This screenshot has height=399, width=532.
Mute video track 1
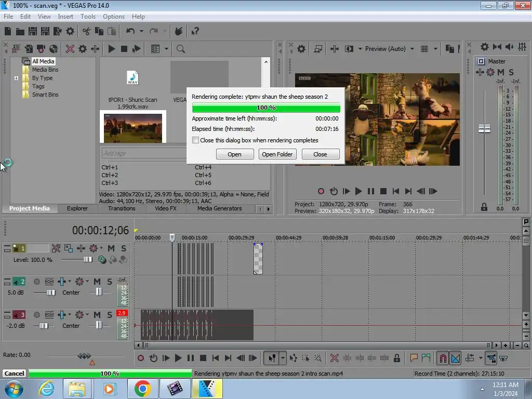click(x=111, y=248)
